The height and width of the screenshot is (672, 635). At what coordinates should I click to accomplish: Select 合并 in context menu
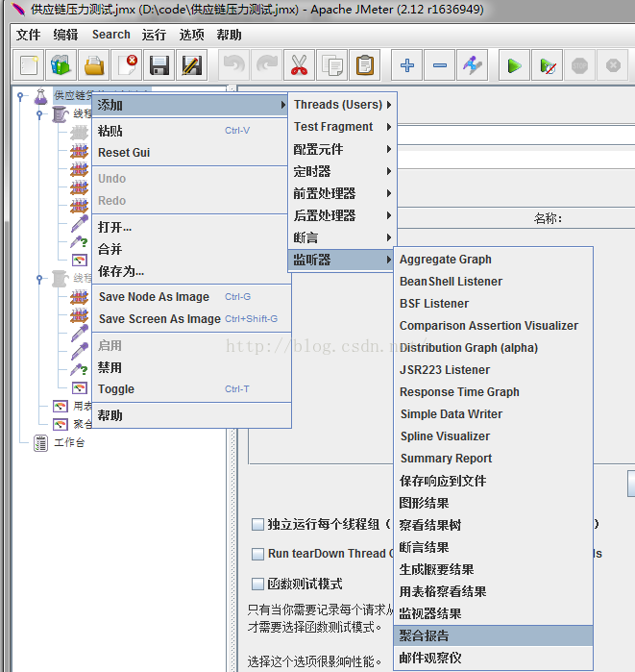(190, 249)
